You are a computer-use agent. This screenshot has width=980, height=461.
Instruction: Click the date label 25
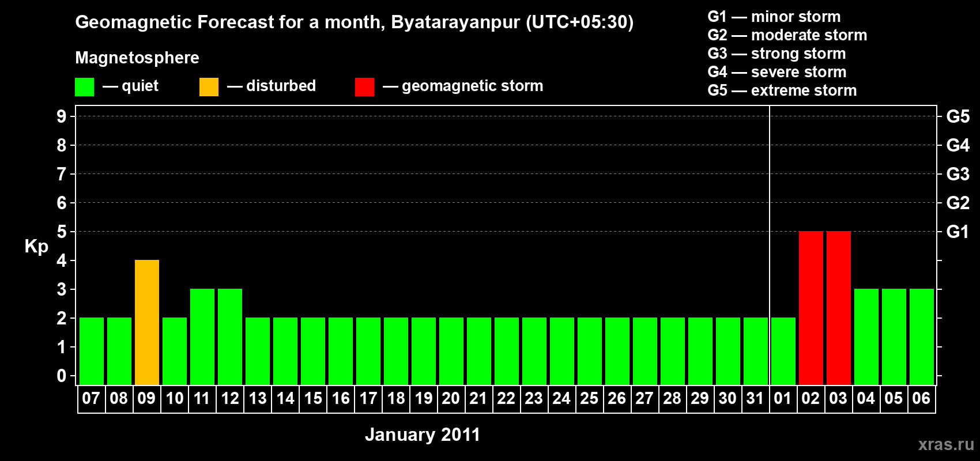[x=589, y=398]
